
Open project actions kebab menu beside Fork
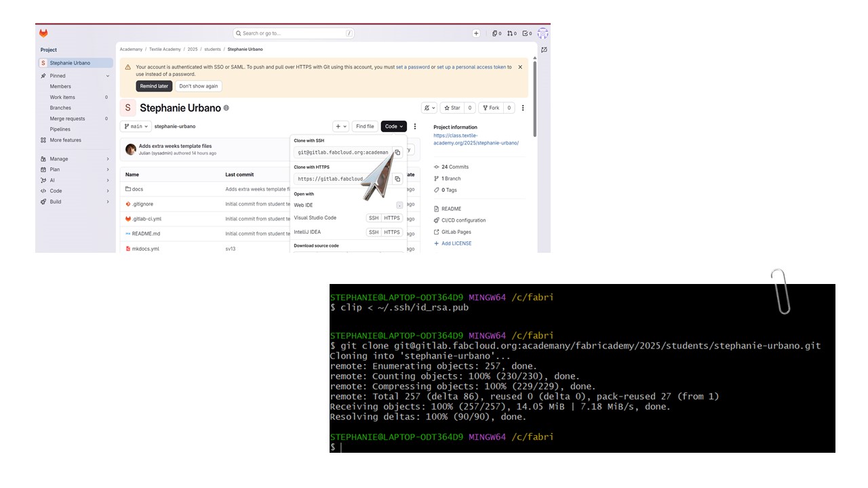(523, 108)
